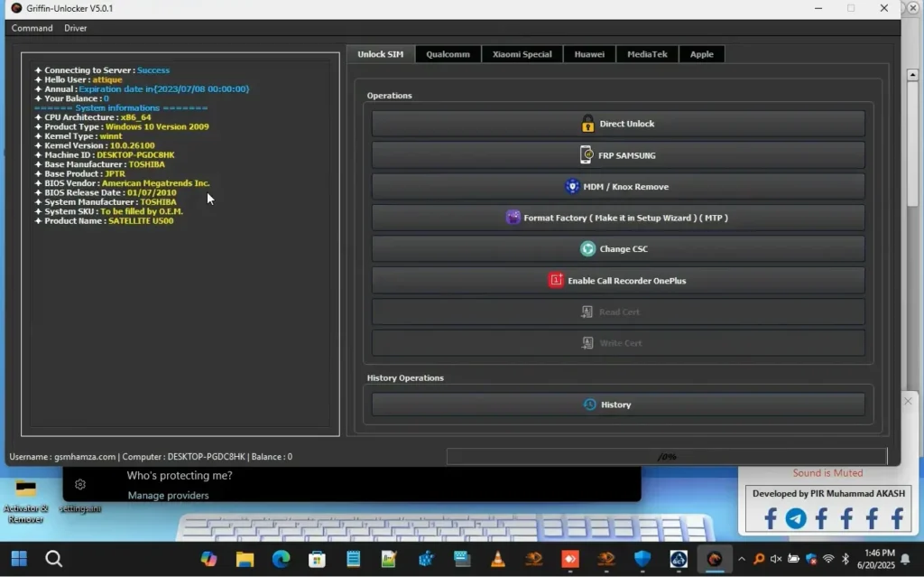The height and width of the screenshot is (577, 924).
Task: Click the scroll-up arrow on right scrollbar
Action: (x=913, y=75)
